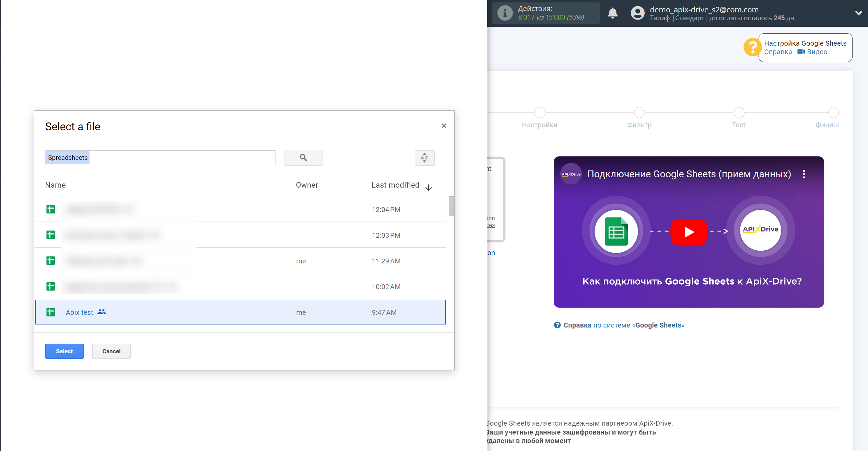The image size is (868, 451).
Task: Select spreadsheet row modified 11:29 AM
Action: [240, 261]
